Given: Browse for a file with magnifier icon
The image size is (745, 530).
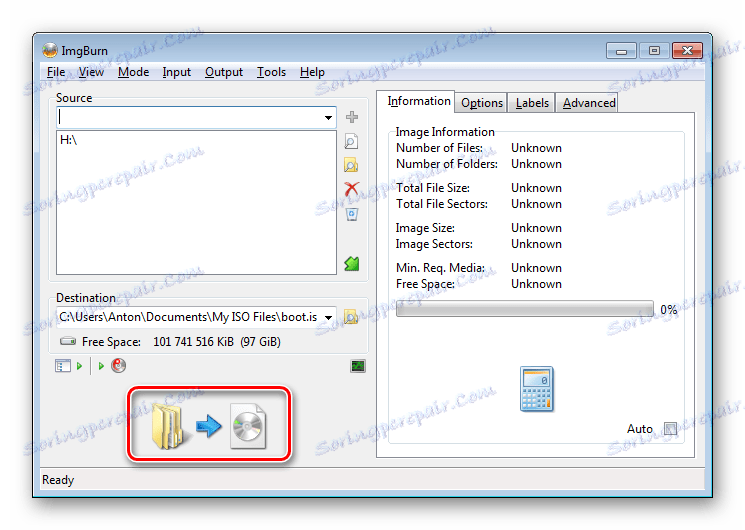Looking at the screenshot, I should pos(351,141).
